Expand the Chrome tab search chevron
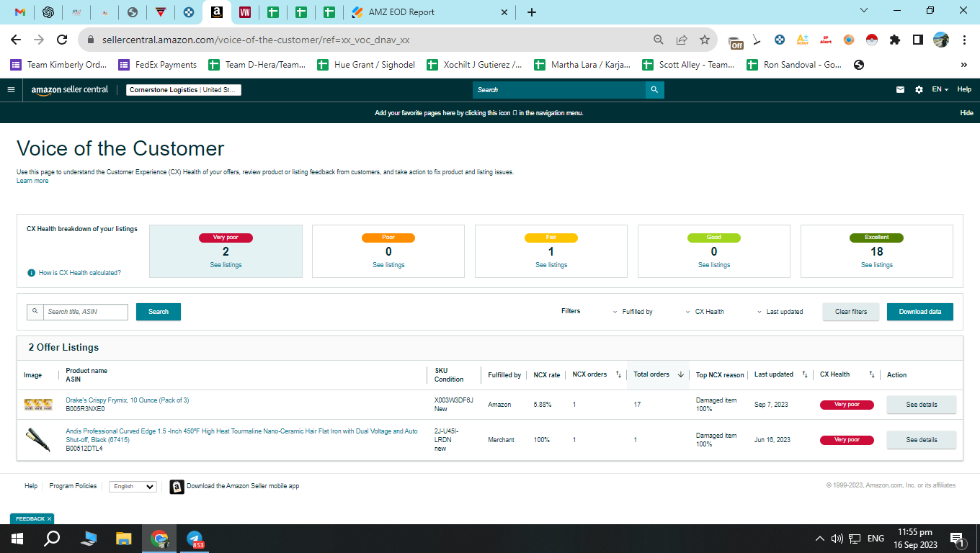Viewport: 980px width, 553px height. (x=864, y=11)
